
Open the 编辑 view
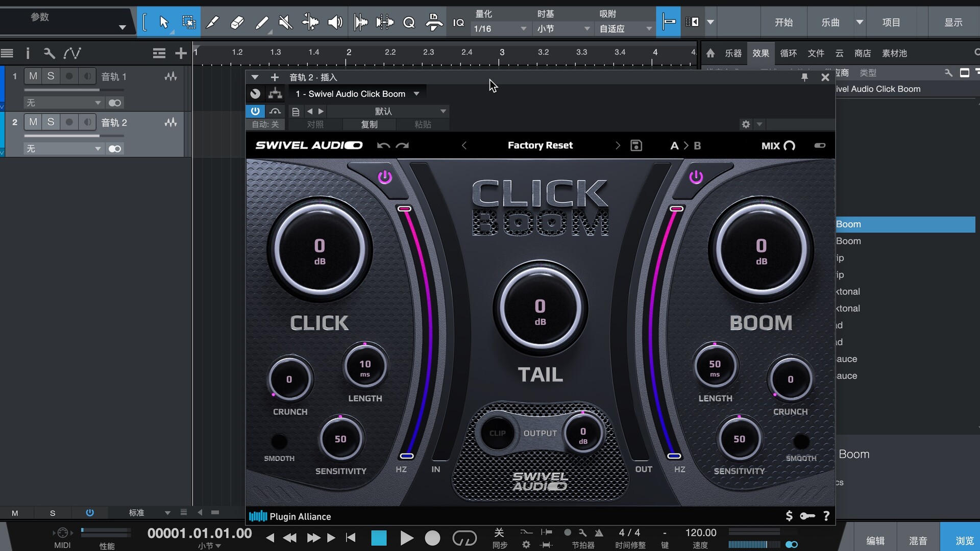pos(875,540)
